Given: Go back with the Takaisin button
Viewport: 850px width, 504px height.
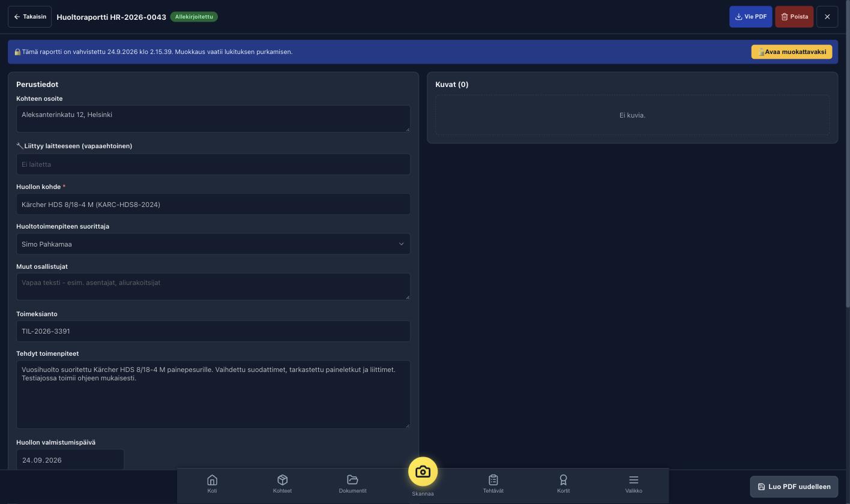Looking at the screenshot, I should (29, 17).
